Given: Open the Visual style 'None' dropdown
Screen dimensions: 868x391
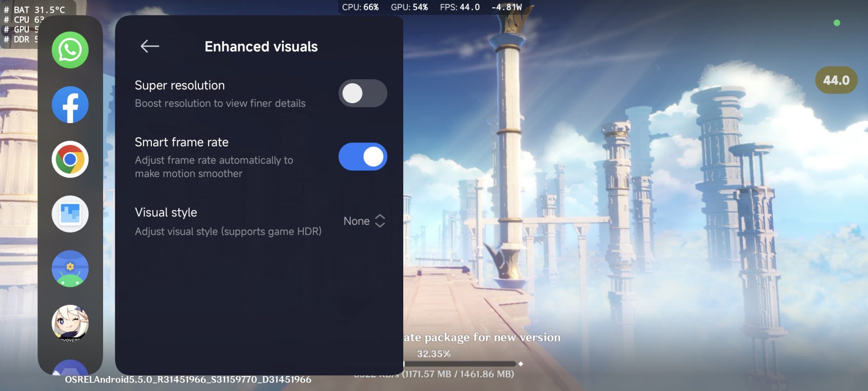Looking at the screenshot, I should click(x=357, y=221).
